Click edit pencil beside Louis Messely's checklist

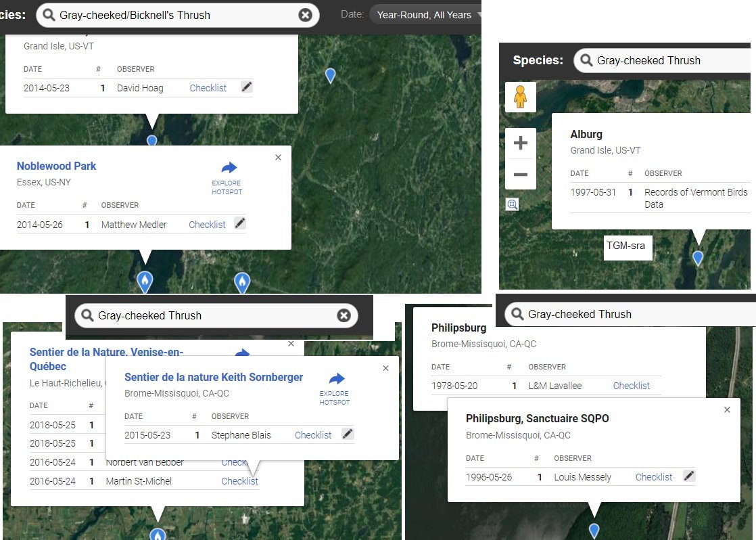click(688, 476)
